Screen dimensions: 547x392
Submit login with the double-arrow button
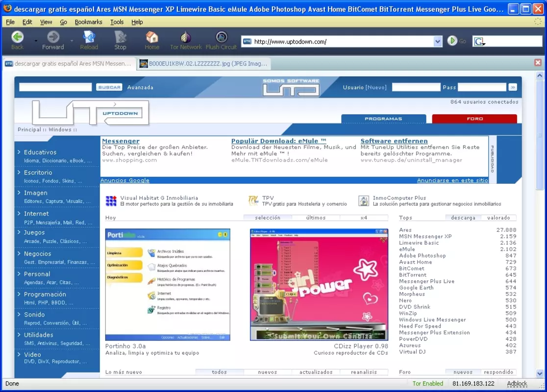pyautogui.click(x=513, y=87)
